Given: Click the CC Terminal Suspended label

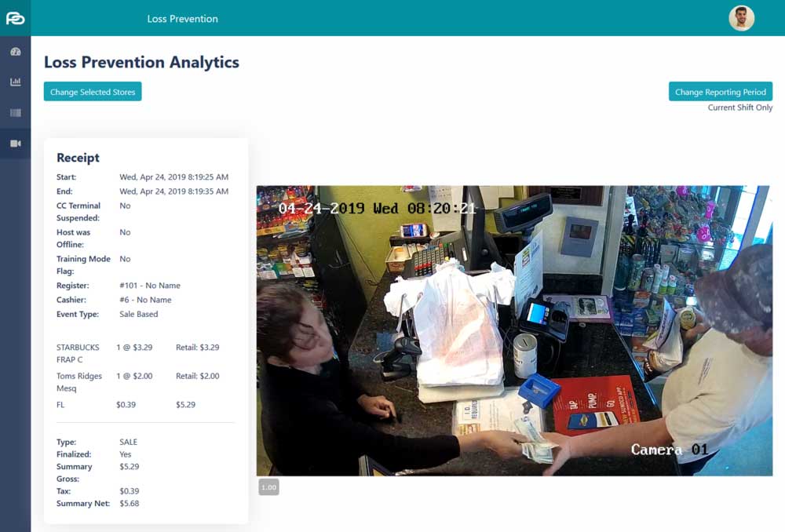Looking at the screenshot, I should pos(78,212).
